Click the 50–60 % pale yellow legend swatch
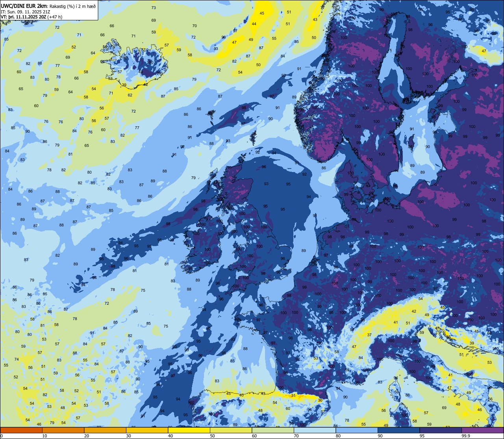 click(231, 430)
